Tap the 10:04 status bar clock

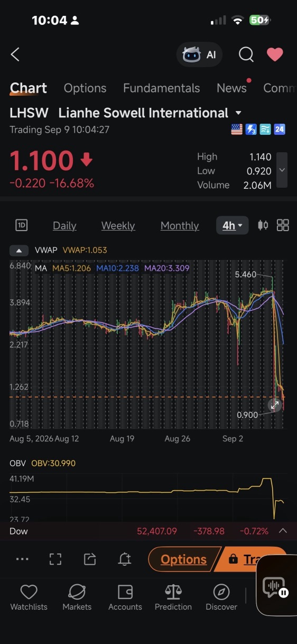point(49,21)
